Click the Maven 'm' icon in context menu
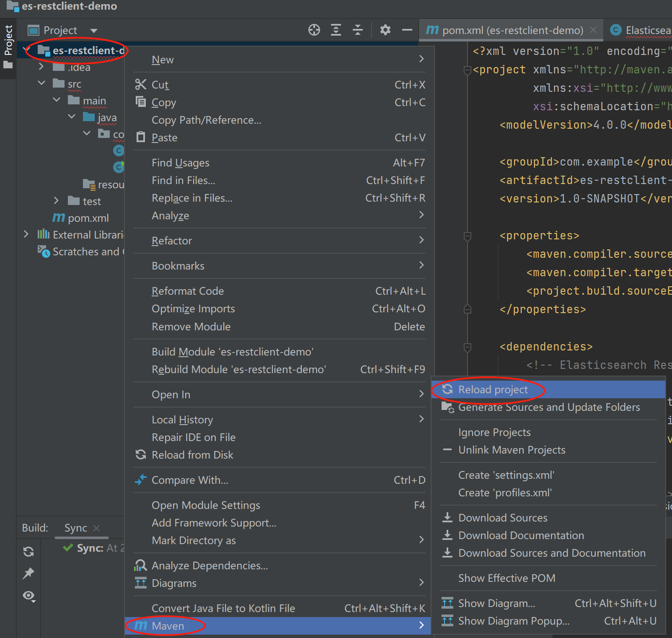672x638 pixels. tap(141, 625)
